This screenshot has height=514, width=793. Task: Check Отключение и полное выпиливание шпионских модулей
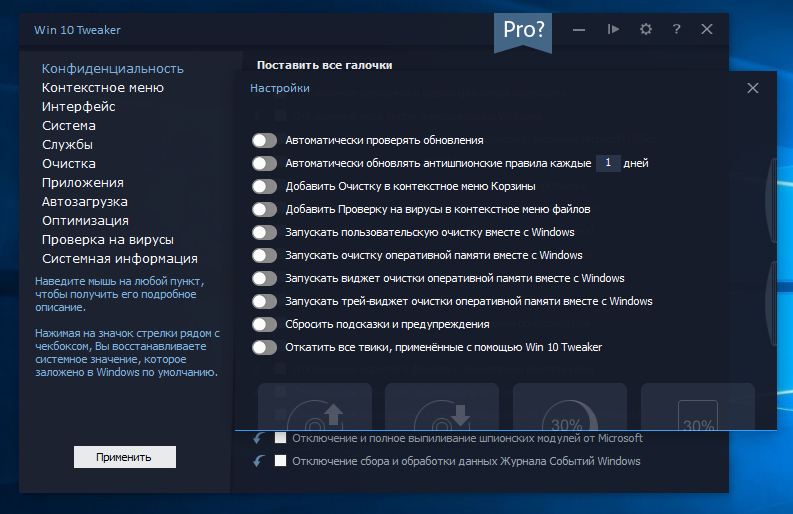280,438
